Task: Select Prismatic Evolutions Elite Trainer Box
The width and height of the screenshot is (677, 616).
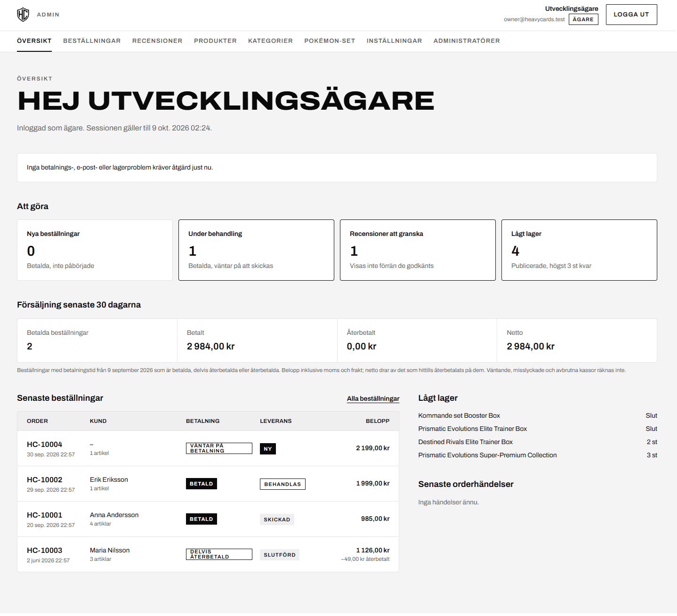Action: [x=472, y=429]
